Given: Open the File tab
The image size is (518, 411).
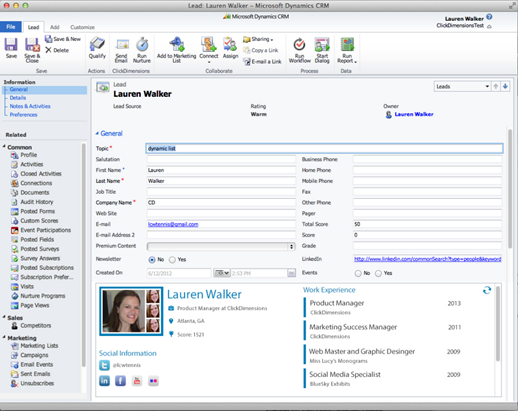Looking at the screenshot, I should [11, 27].
